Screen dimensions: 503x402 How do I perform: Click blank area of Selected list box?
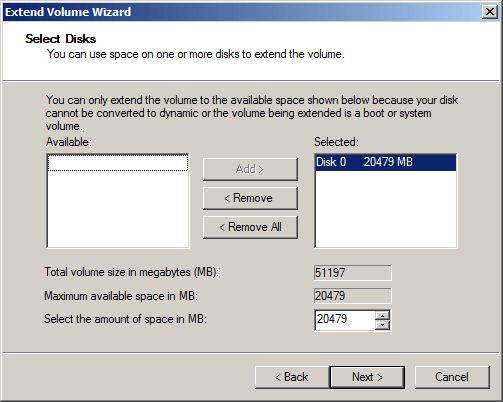386,209
